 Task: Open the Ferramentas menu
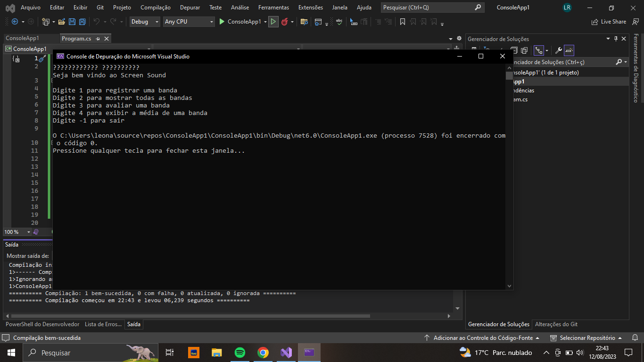tap(273, 8)
